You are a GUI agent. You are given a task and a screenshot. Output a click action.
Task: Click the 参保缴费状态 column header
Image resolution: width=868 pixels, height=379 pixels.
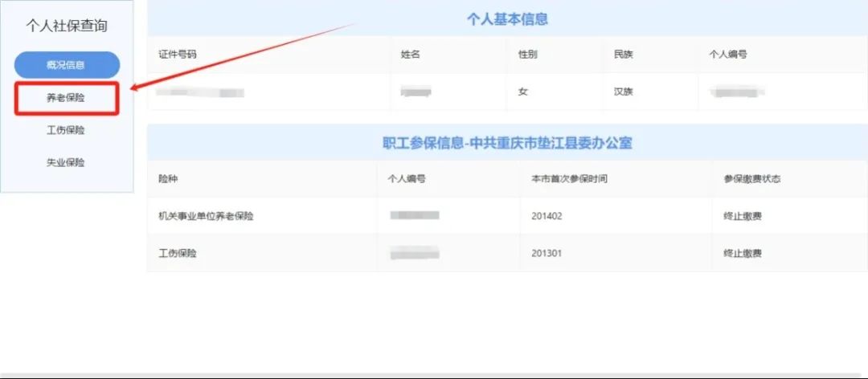click(x=751, y=178)
